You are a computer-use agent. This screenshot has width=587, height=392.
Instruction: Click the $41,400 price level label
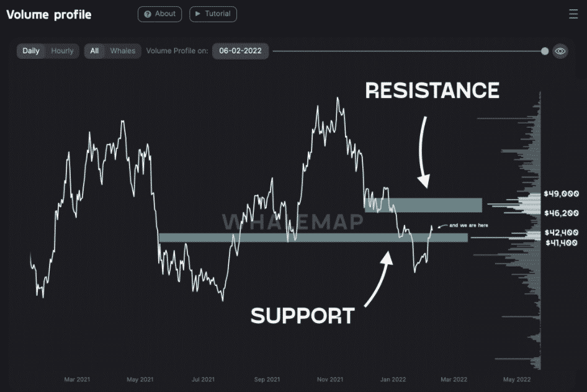pyautogui.click(x=560, y=243)
